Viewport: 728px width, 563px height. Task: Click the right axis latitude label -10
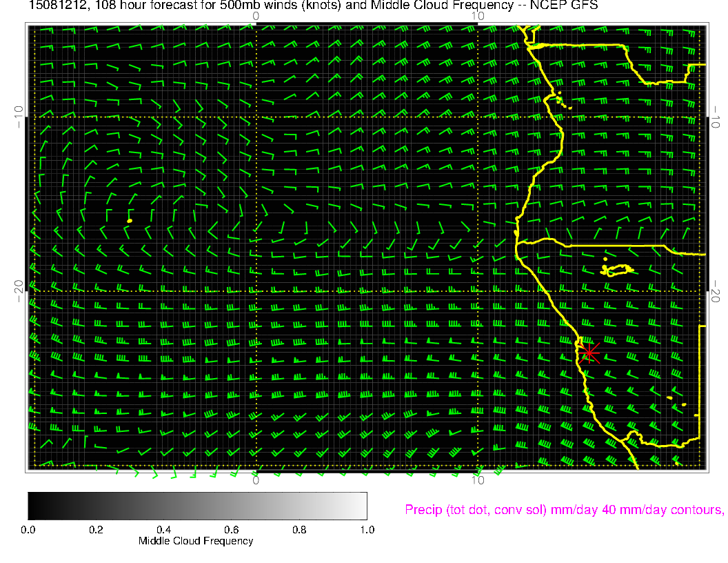tap(716, 117)
